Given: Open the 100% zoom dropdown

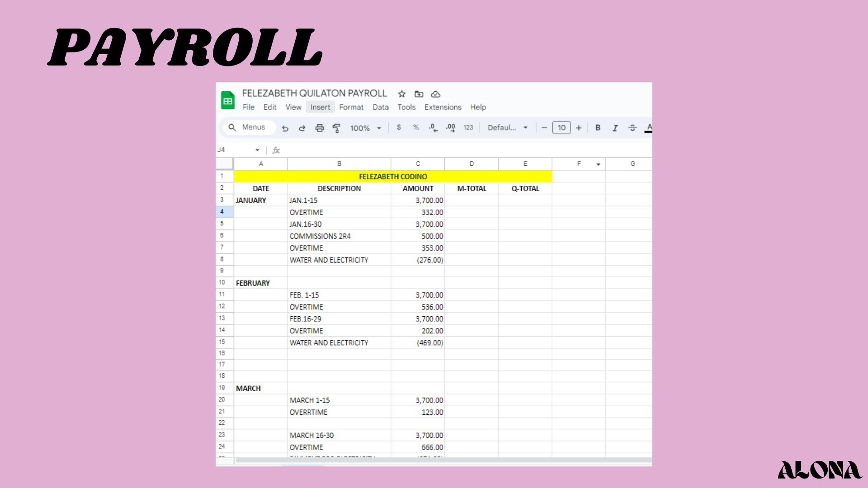Looking at the screenshot, I should coord(365,128).
